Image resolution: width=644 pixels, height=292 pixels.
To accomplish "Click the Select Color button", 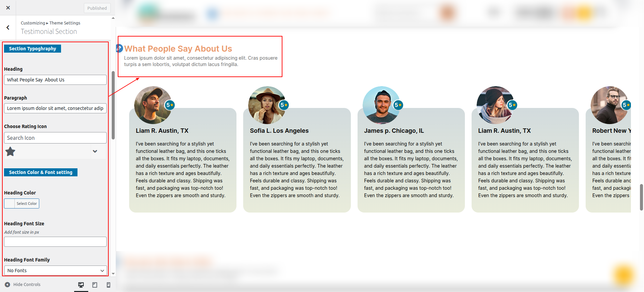I will (27, 203).
